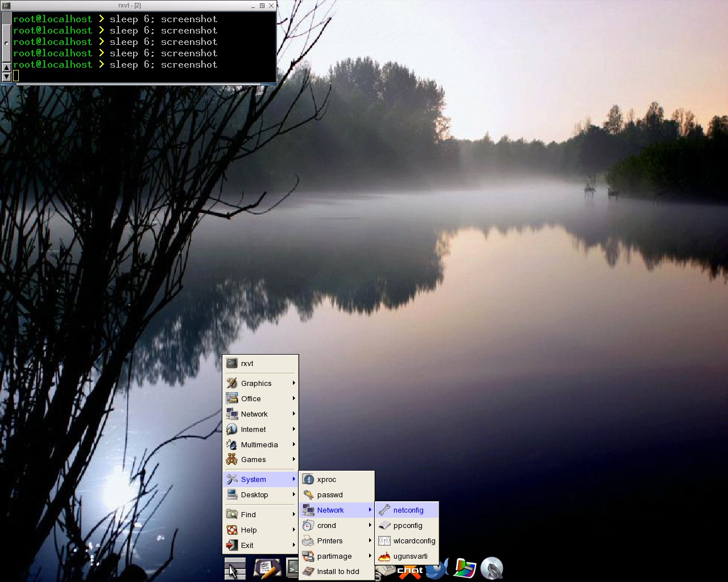Open the Games submenu
728x582 pixels.
pos(260,459)
